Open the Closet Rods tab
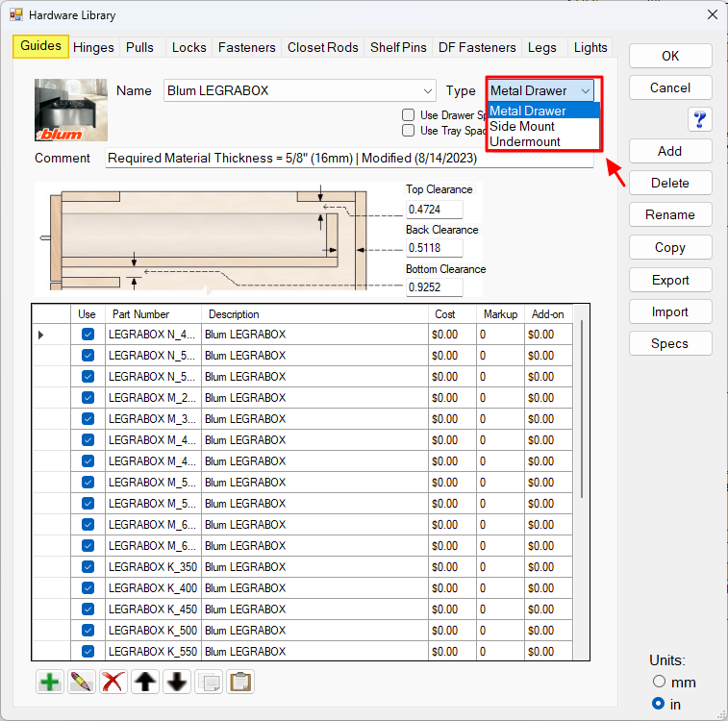 pyautogui.click(x=322, y=47)
